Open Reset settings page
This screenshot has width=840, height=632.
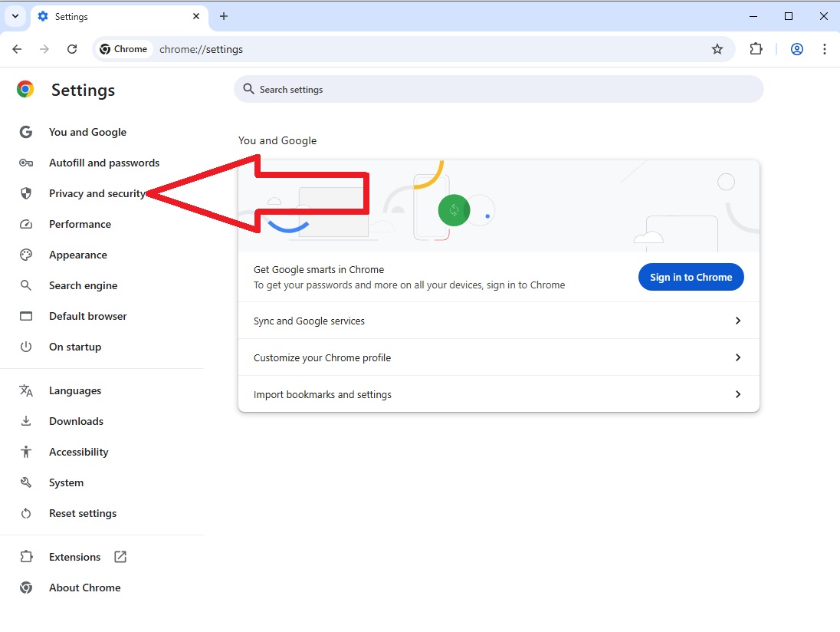coord(83,514)
